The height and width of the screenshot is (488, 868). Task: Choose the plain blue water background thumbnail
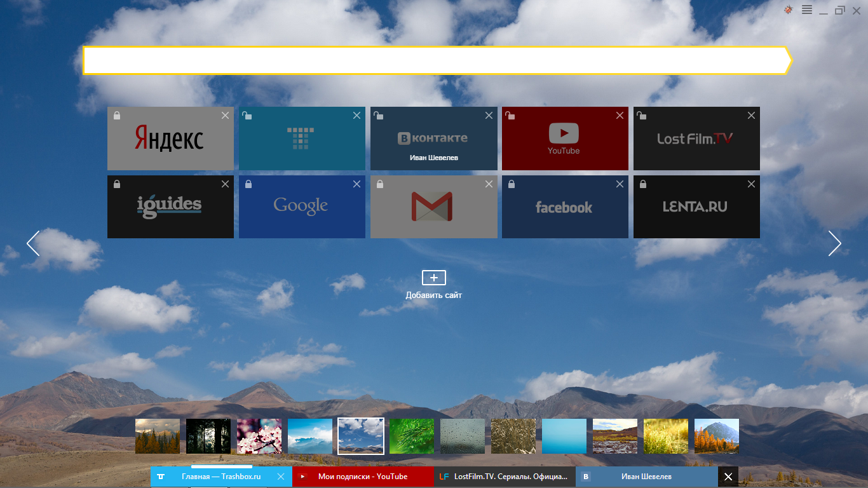click(x=564, y=436)
